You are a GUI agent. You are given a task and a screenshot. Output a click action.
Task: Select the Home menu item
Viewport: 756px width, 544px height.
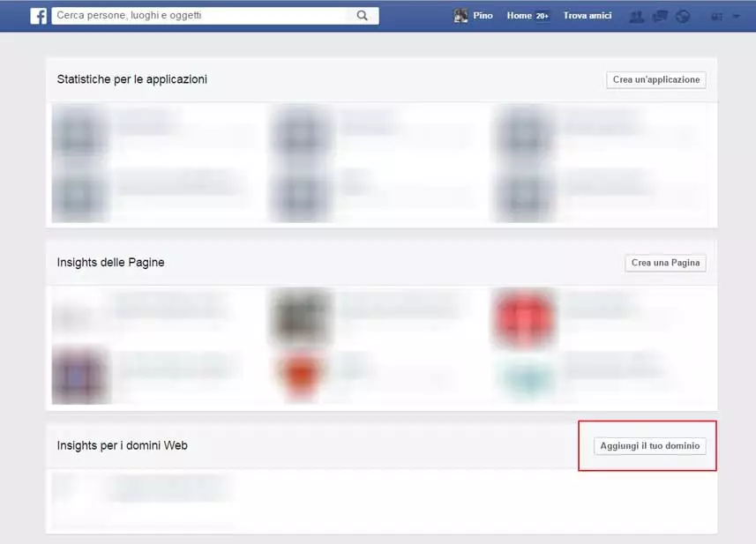point(519,15)
